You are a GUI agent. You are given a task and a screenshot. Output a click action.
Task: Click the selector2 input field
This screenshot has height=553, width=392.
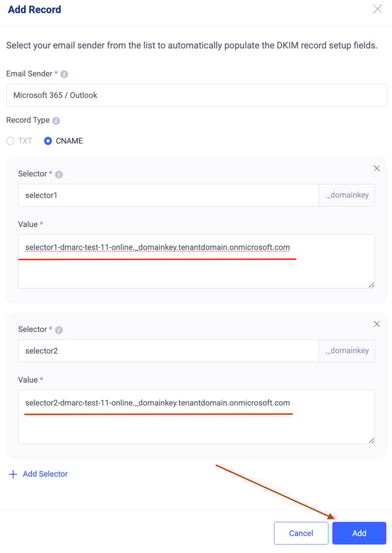pyautogui.click(x=169, y=350)
